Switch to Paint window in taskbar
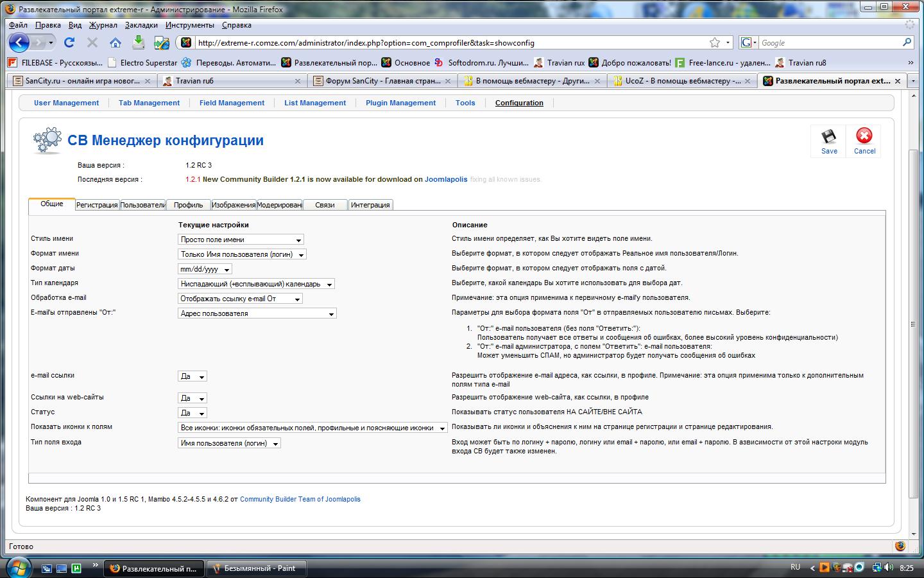 (x=257, y=568)
